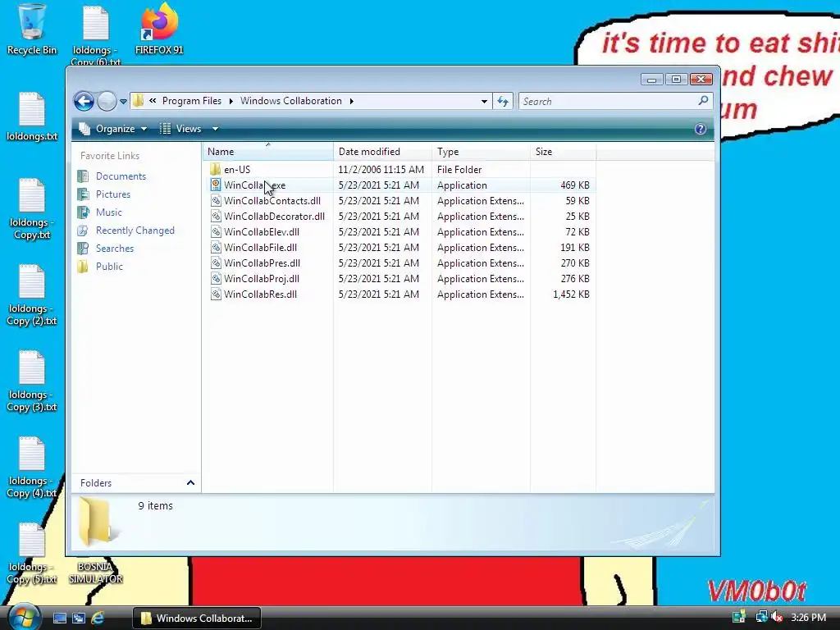Select Windows Collaboration breadcrumb in address bar

[291, 101]
